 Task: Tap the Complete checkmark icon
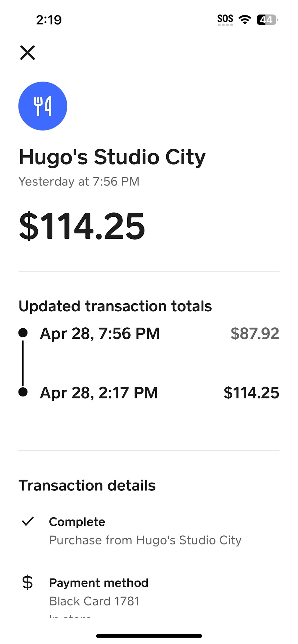point(28,521)
